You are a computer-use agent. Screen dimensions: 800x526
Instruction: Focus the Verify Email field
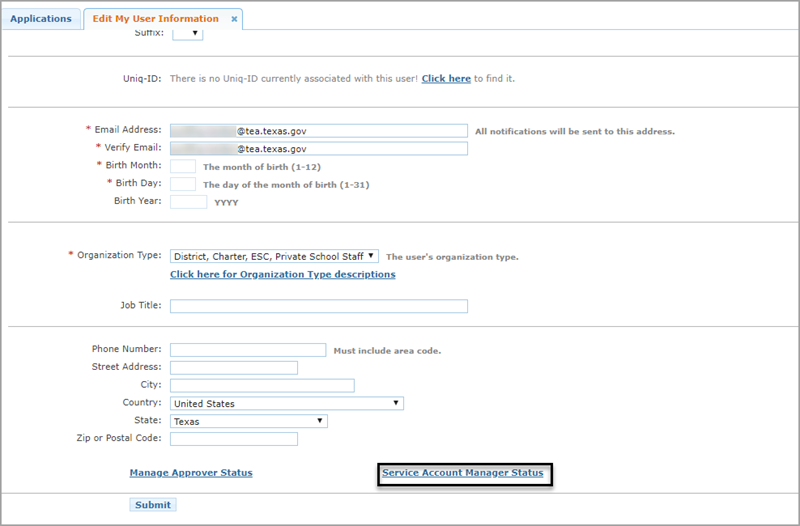tap(318, 149)
